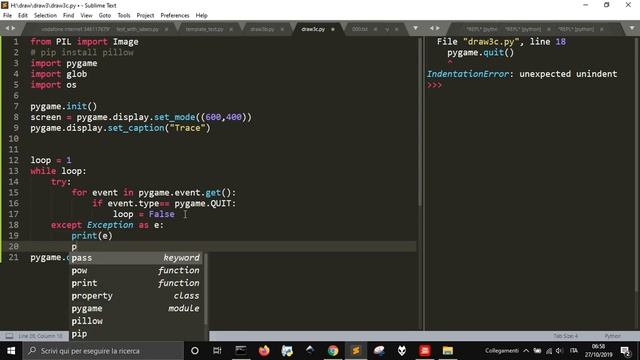
Task: Open the notification center icon
Action: click(625, 351)
